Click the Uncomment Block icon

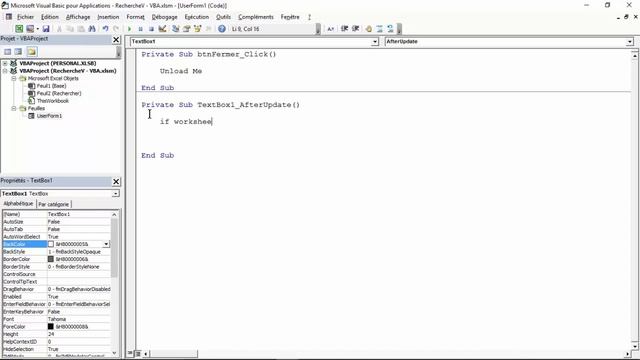pos(391,29)
